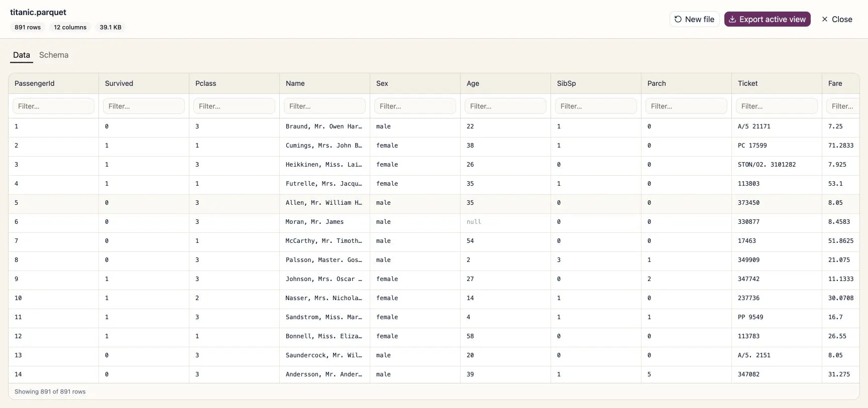The image size is (868, 408).
Task: Select the McCarthy, Mr. Timothy cell
Action: click(x=325, y=241)
